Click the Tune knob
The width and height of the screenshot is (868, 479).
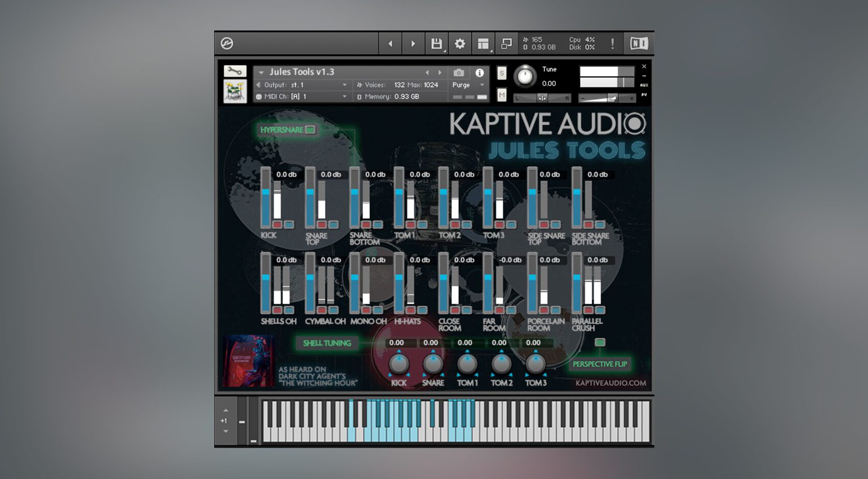click(525, 76)
